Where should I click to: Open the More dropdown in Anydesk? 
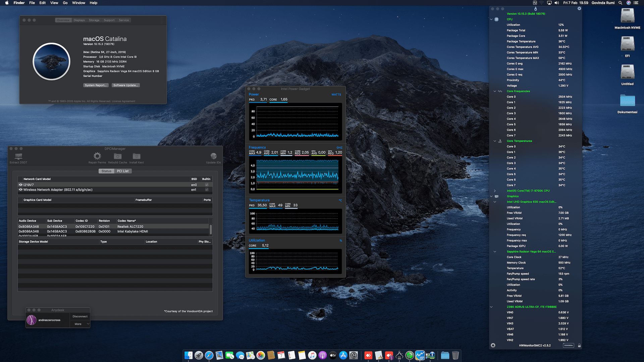(x=80, y=324)
